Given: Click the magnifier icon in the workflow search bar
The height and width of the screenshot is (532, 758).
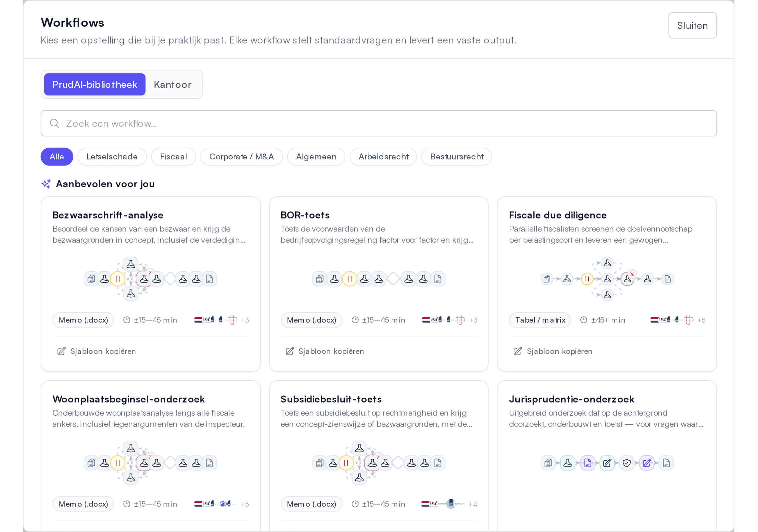Looking at the screenshot, I should (55, 123).
